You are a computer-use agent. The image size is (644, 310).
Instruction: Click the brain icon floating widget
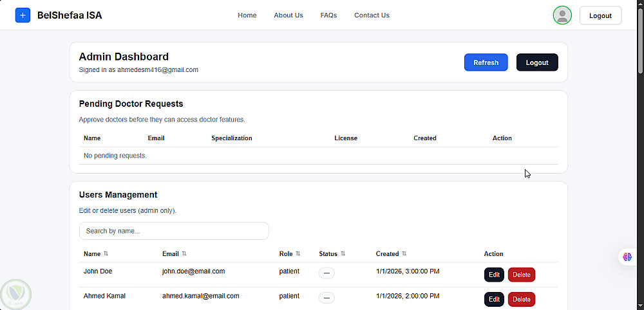627,257
